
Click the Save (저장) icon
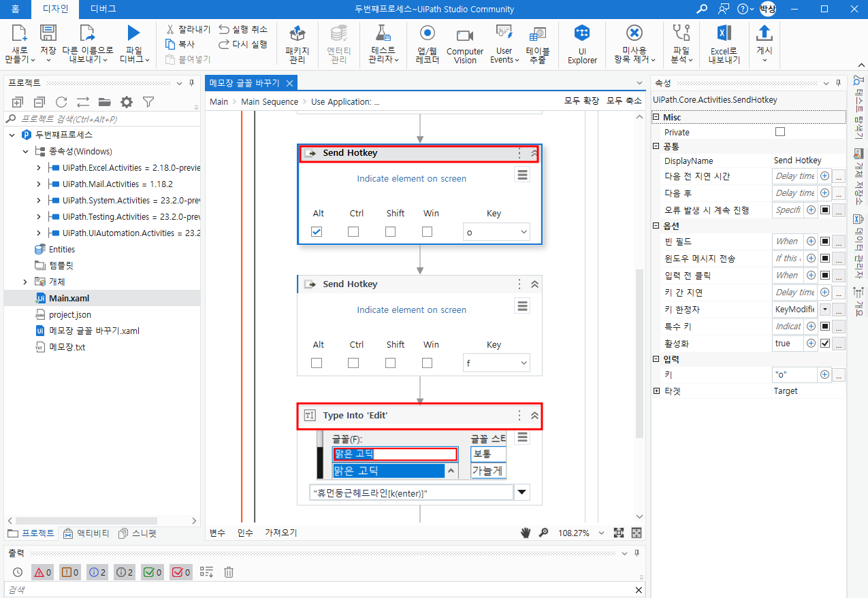pos(48,33)
